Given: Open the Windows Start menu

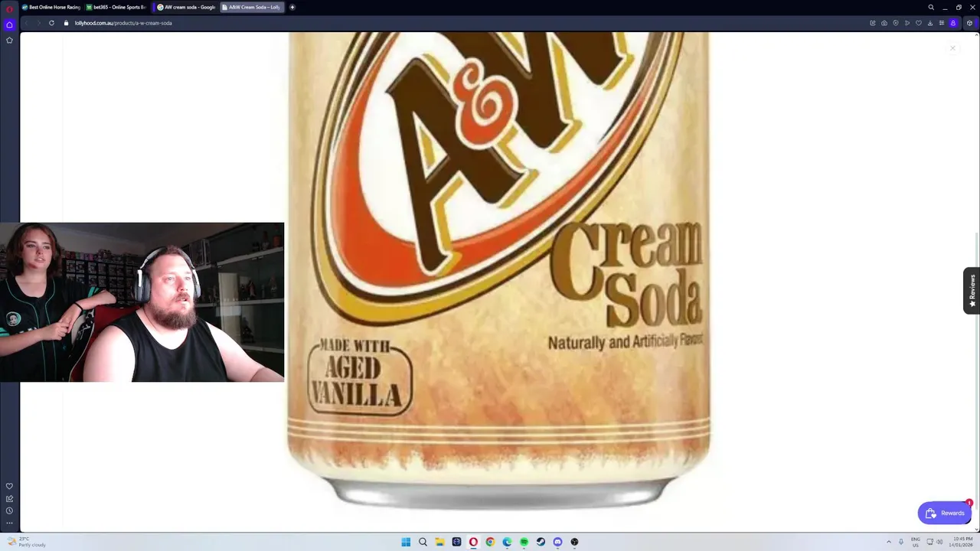Looking at the screenshot, I should click(x=406, y=542).
